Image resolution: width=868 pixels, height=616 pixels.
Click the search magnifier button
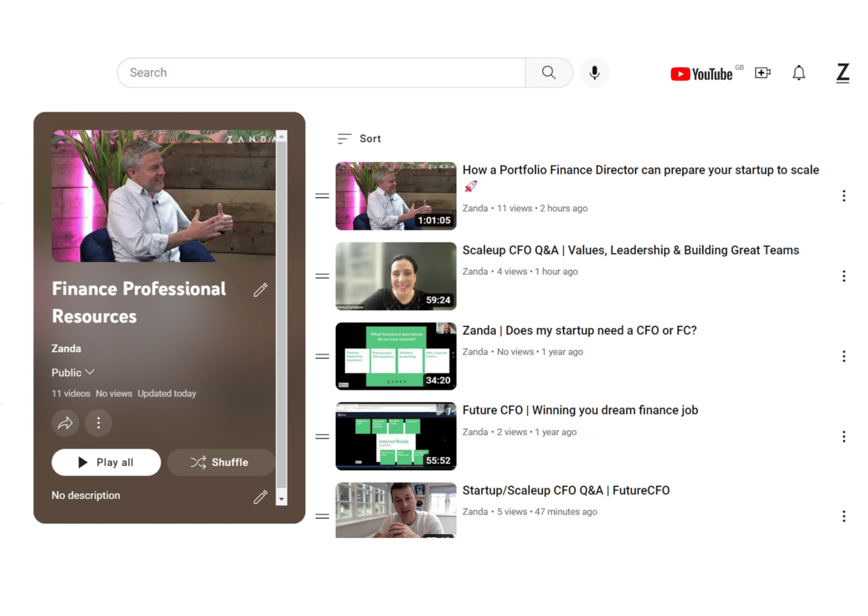[549, 73]
